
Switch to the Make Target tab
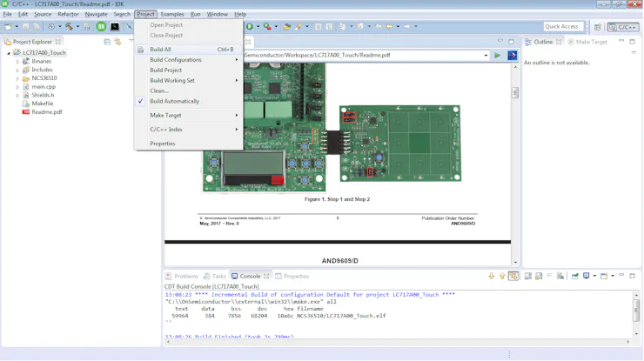click(587, 42)
